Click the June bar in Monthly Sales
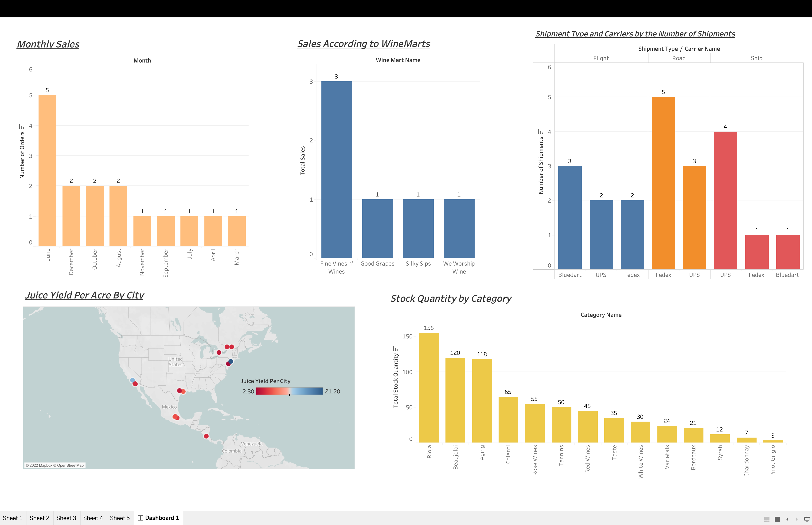812x525 pixels. (47, 170)
